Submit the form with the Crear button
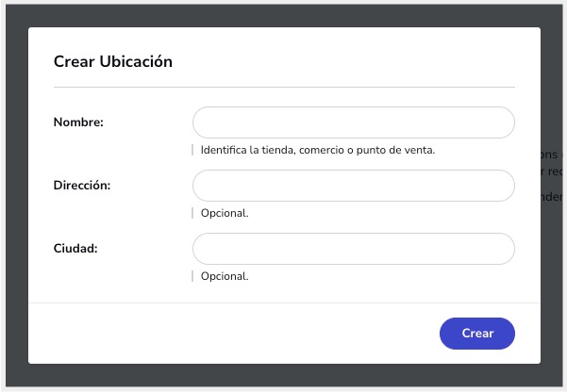Viewport: 567px width, 392px height. point(477,334)
